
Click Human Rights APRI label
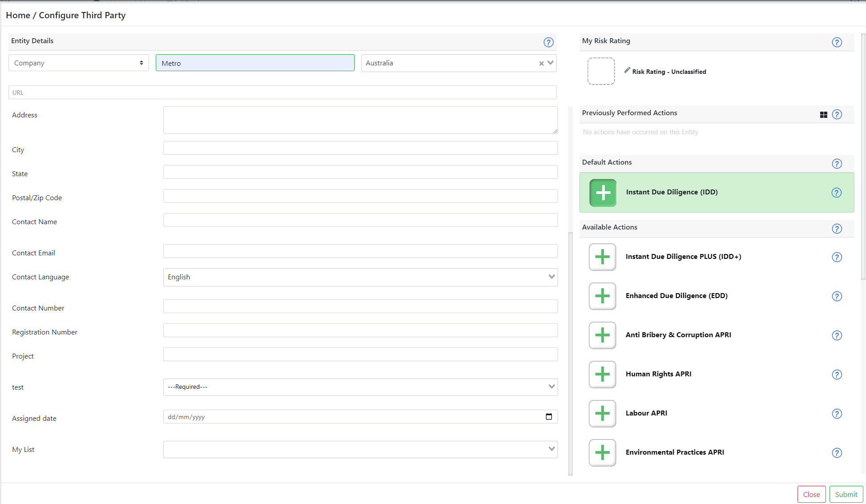[659, 374]
